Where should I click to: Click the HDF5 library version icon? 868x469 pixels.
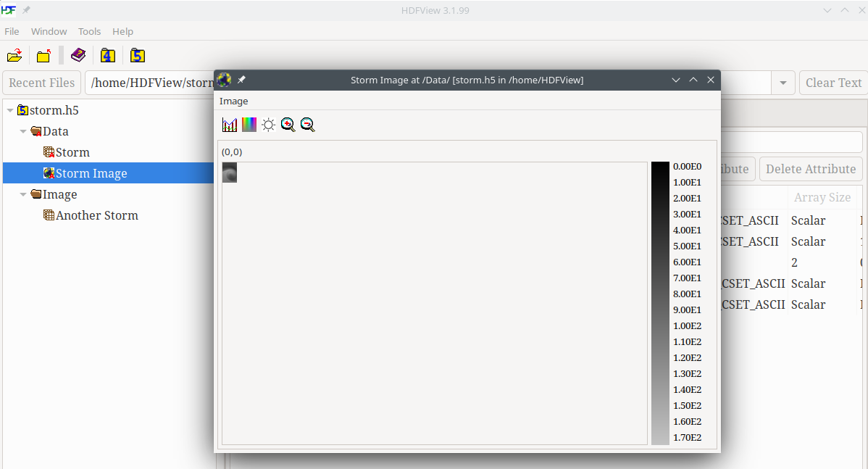coord(138,56)
